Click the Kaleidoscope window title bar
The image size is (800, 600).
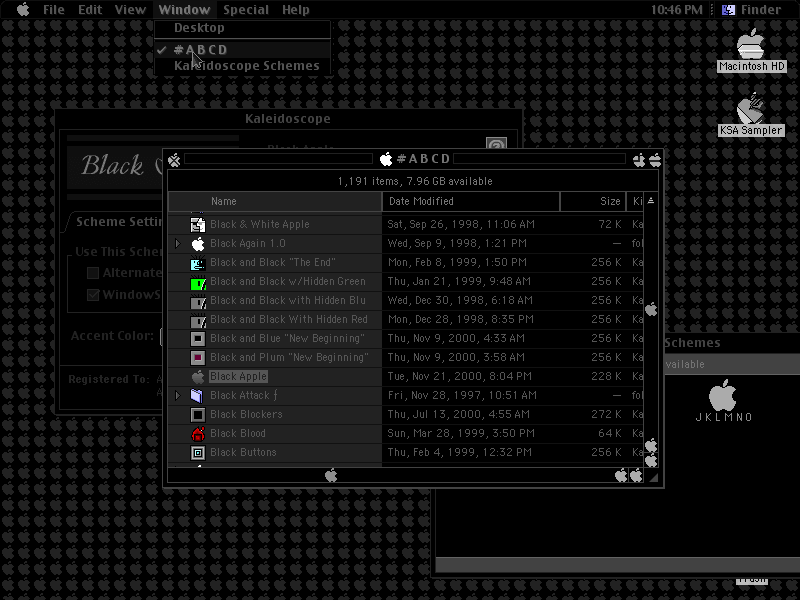tap(288, 119)
